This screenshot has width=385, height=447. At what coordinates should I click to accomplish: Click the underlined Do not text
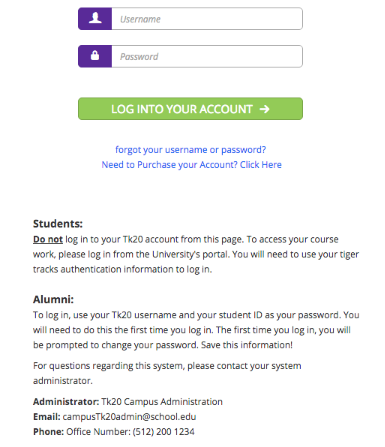48,239
